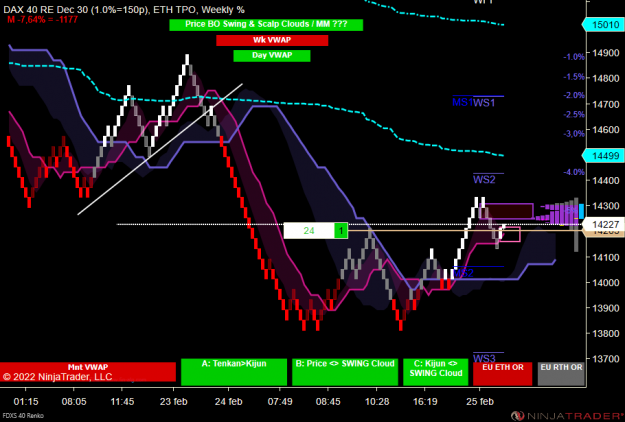Select the 15010 cyan price marker
This screenshot has height=422, width=625.
pos(603,25)
